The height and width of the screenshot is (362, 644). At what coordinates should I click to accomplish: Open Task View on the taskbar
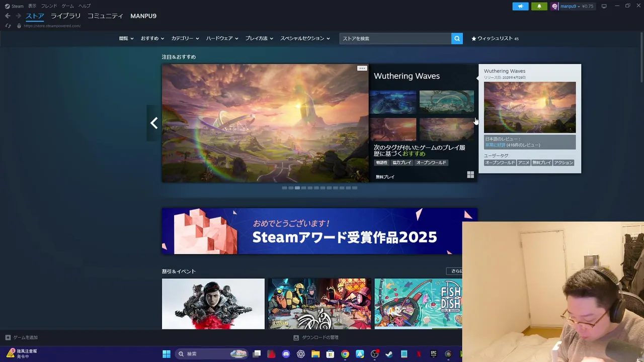point(257,354)
